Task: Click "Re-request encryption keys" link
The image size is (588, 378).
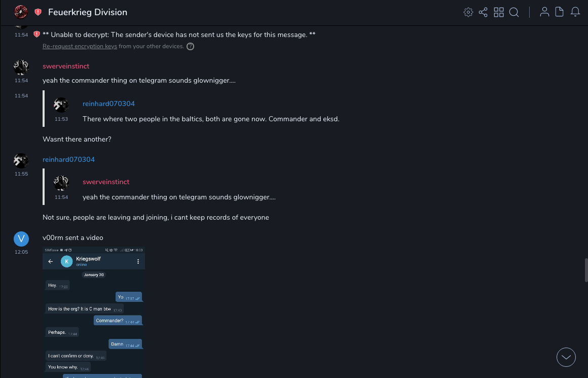Action: [x=80, y=46]
